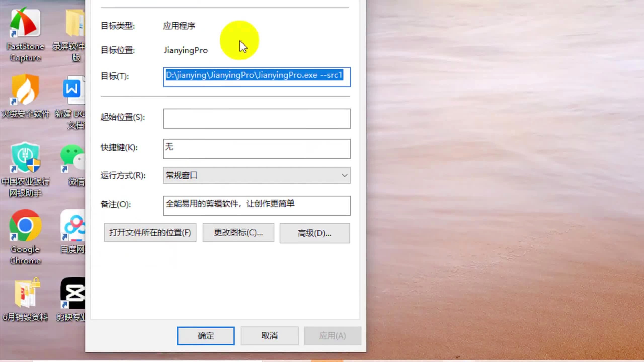644x362 pixels.
Task: Click the JianyingPro target location text
Action: [186, 50]
